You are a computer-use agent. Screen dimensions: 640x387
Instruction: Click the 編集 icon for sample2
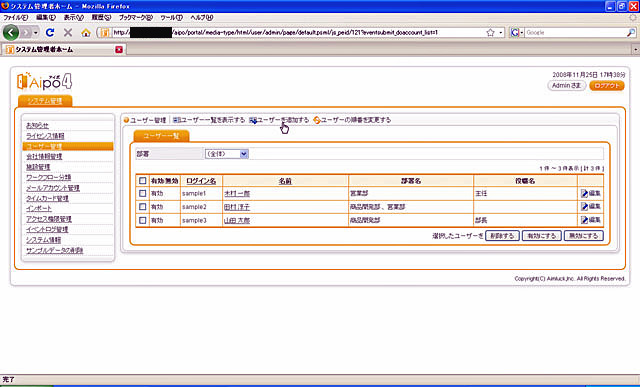point(584,207)
